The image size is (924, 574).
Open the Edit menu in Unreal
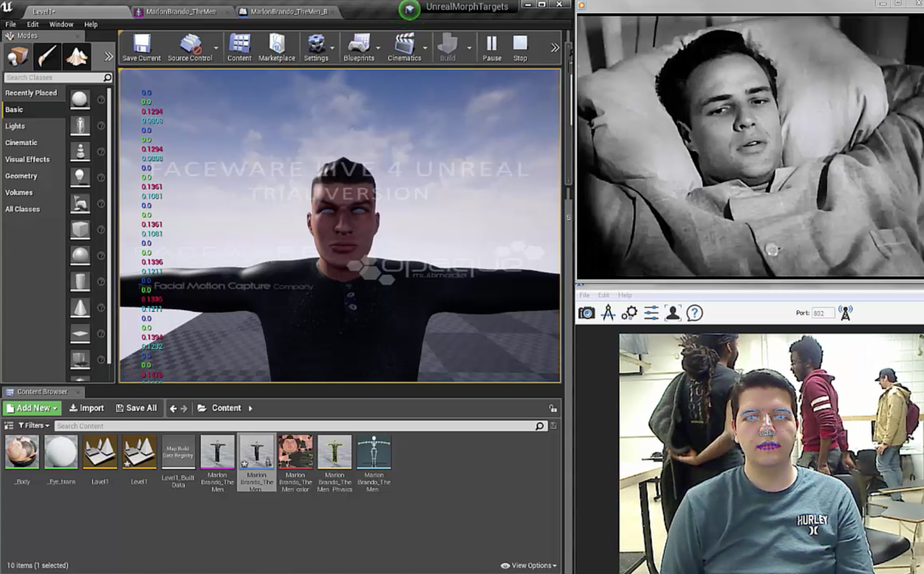pyautogui.click(x=32, y=24)
